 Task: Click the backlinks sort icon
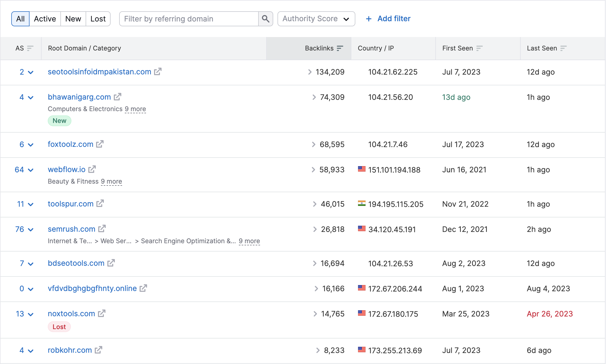click(341, 48)
